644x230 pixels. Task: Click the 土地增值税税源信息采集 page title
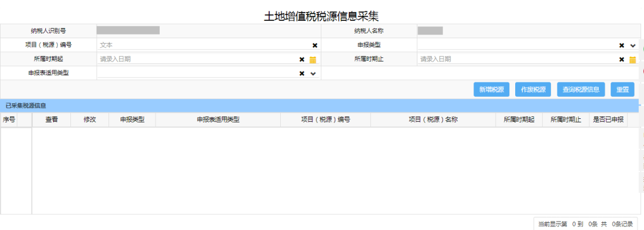(x=321, y=16)
